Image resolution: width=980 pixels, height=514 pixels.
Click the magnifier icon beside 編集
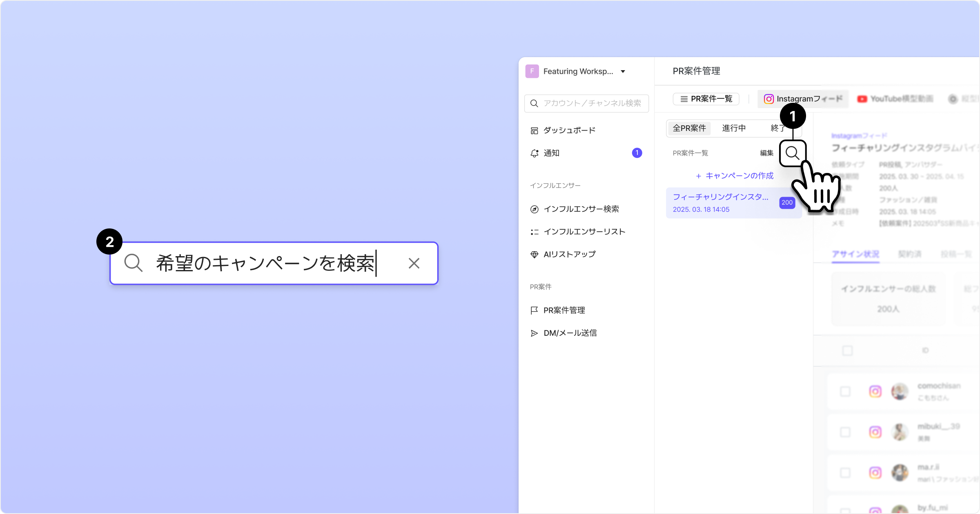coord(792,153)
